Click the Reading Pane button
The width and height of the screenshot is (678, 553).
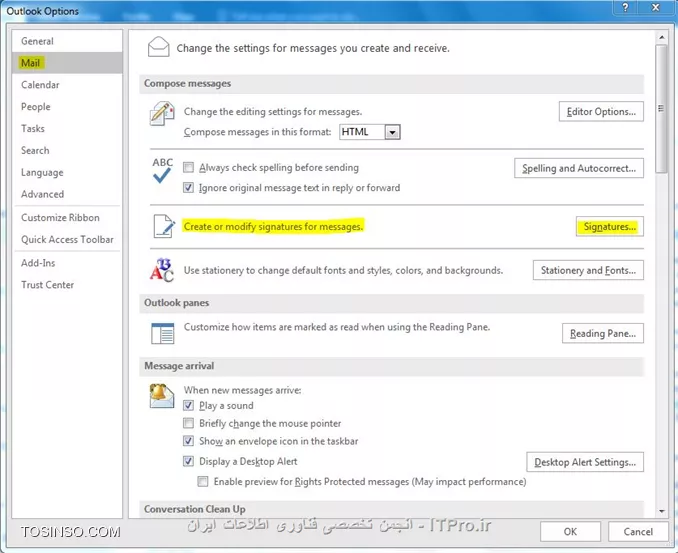[603, 333]
